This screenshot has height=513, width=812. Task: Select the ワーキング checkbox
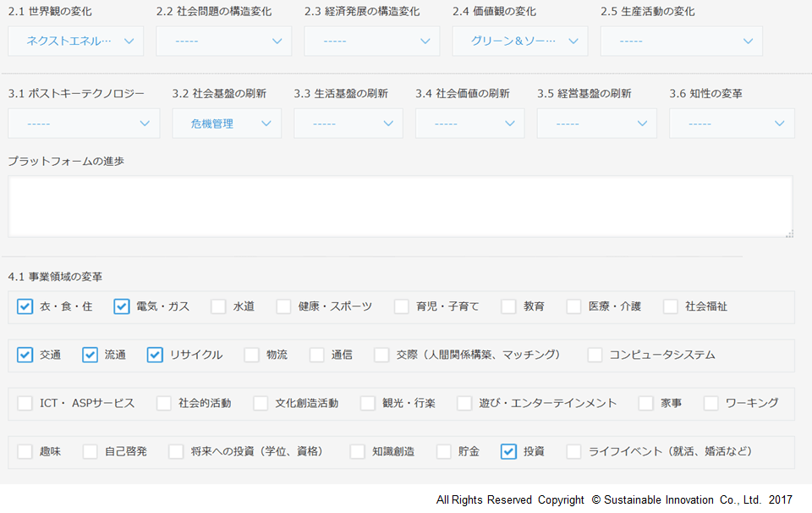coord(711,403)
